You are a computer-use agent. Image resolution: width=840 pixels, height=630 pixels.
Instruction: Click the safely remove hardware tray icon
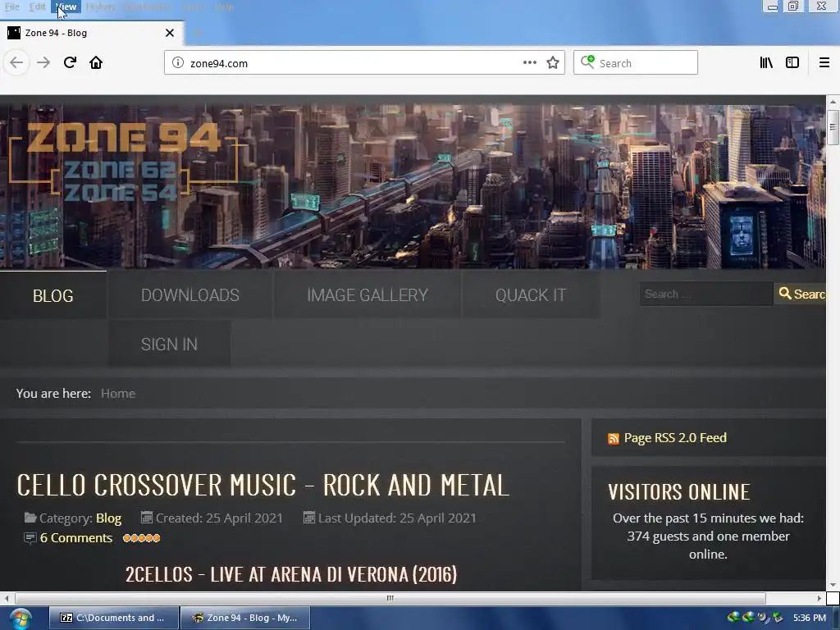778,618
